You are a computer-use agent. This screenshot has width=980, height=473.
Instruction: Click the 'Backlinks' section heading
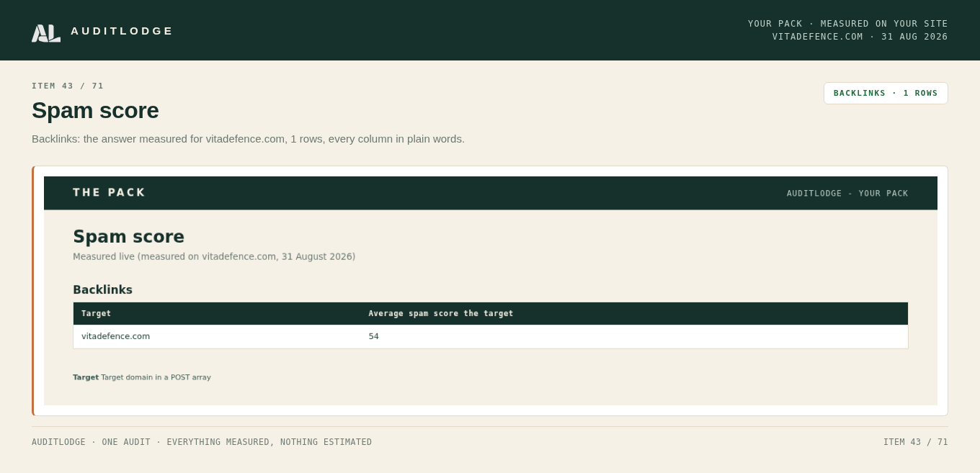click(102, 289)
